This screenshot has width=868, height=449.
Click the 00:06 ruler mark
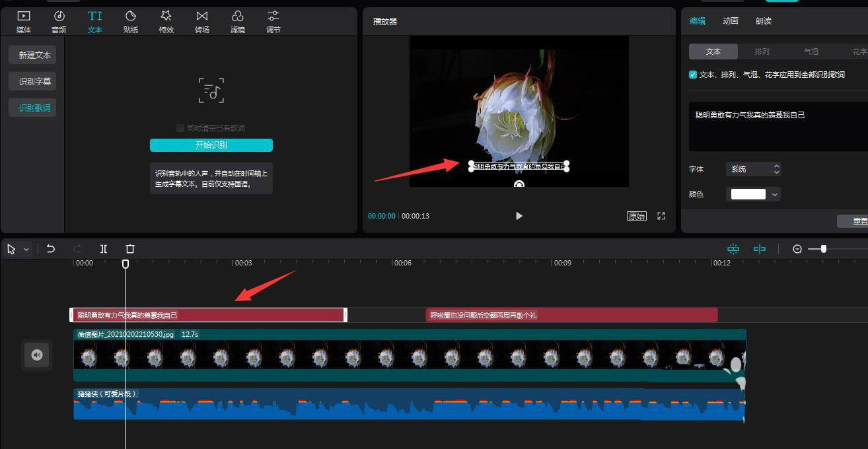pyautogui.click(x=402, y=263)
